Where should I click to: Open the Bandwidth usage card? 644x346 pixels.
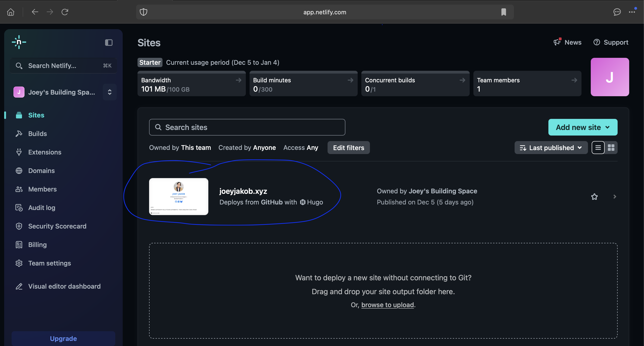point(191,84)
